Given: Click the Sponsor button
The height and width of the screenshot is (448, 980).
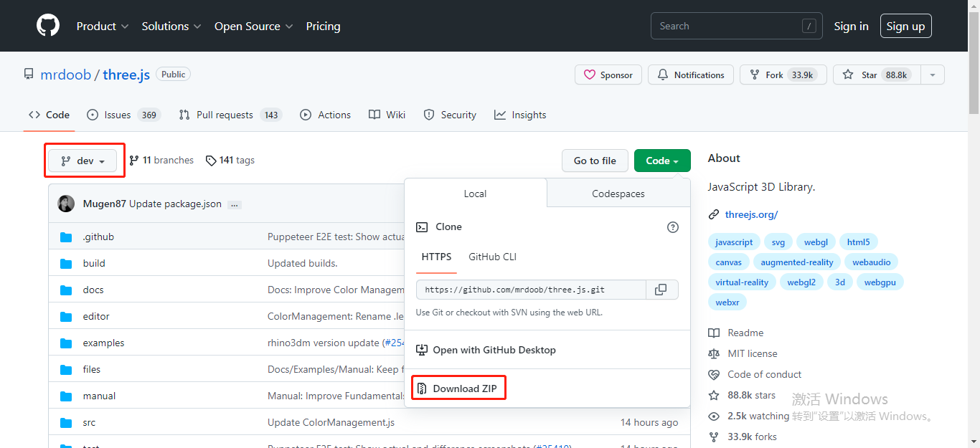Looking at the screenshot, I should (x=608, y=75).
